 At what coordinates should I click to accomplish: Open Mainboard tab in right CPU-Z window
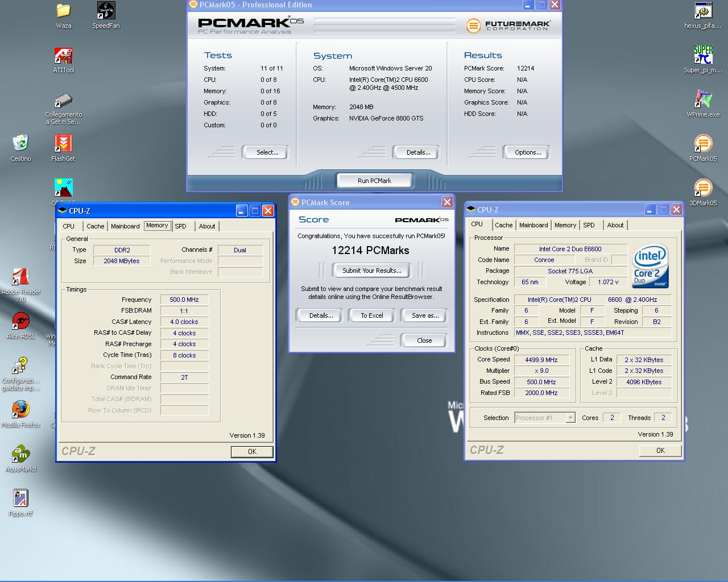(533, 225)
